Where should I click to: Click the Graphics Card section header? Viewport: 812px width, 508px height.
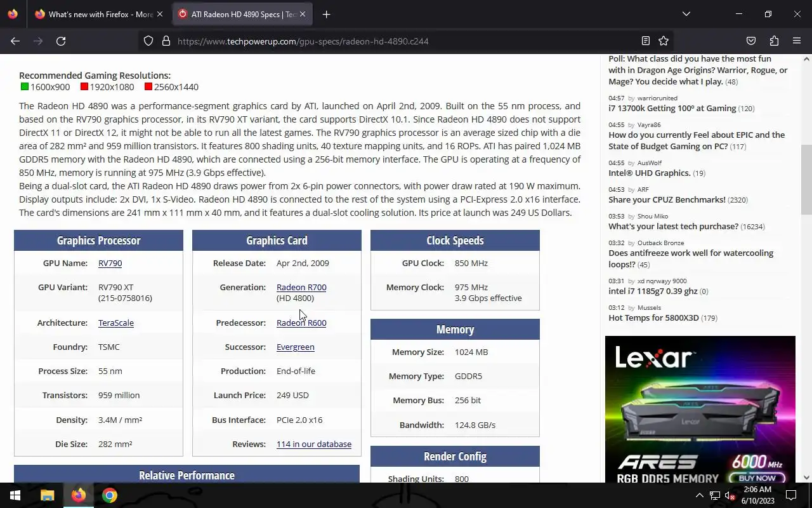click(277, 240)
